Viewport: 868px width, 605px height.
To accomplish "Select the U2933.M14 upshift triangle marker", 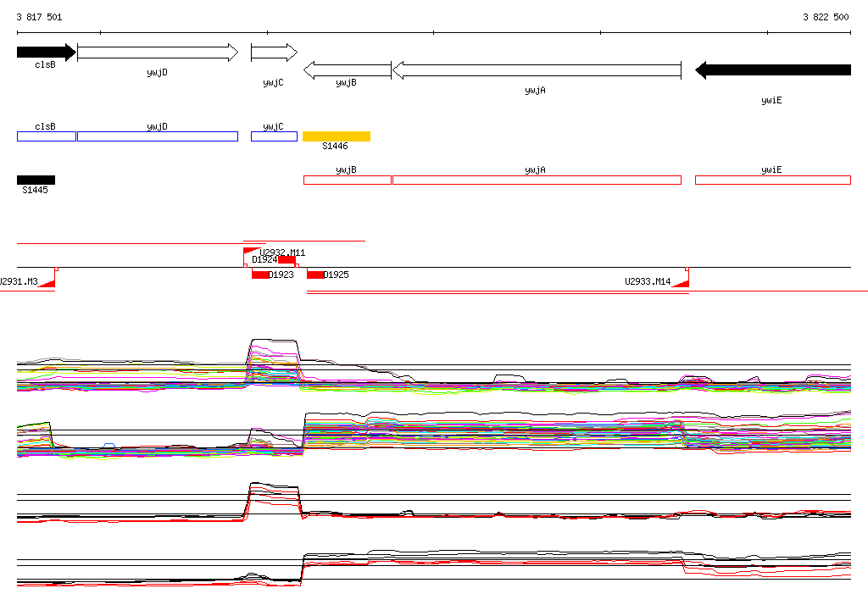I will [681, 283].
